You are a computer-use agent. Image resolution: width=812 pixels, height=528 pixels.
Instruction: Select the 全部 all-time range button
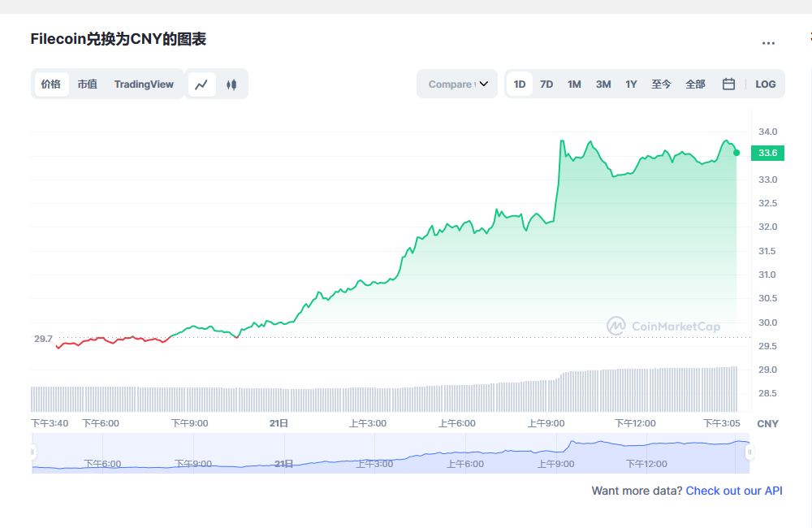click(695, 84)
